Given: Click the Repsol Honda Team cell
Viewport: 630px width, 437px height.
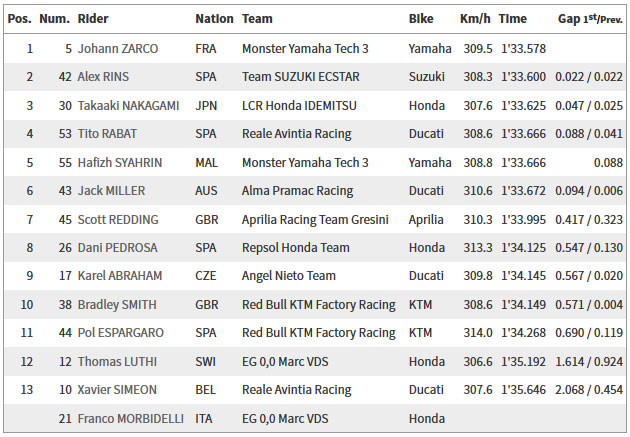Looking at the screenshot, I should [x=296, y=248].
